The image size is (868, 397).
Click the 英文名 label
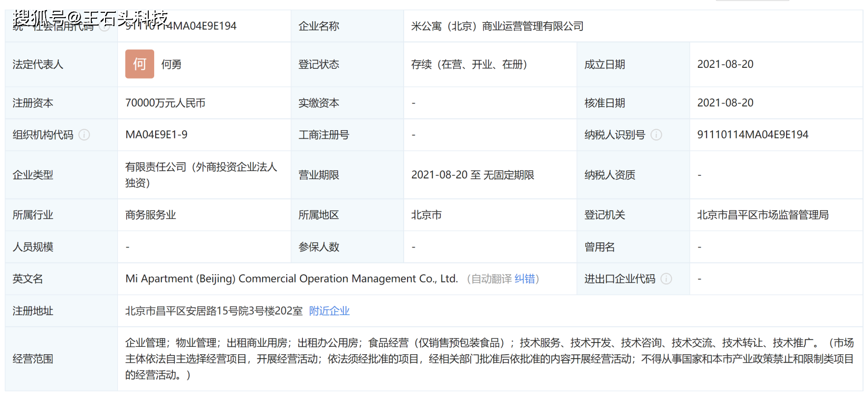27,279
